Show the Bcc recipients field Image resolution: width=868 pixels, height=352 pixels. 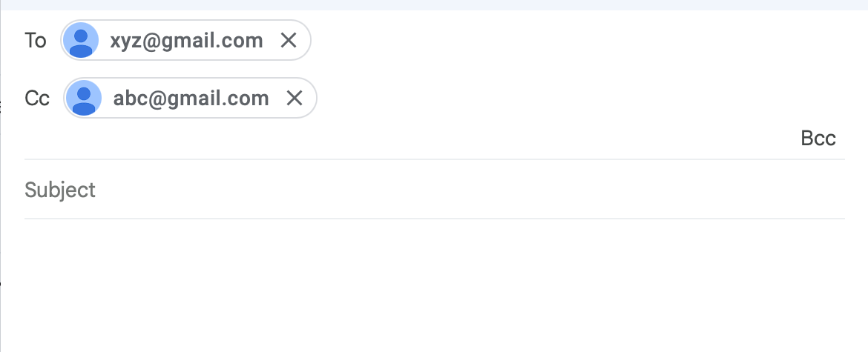818,139
